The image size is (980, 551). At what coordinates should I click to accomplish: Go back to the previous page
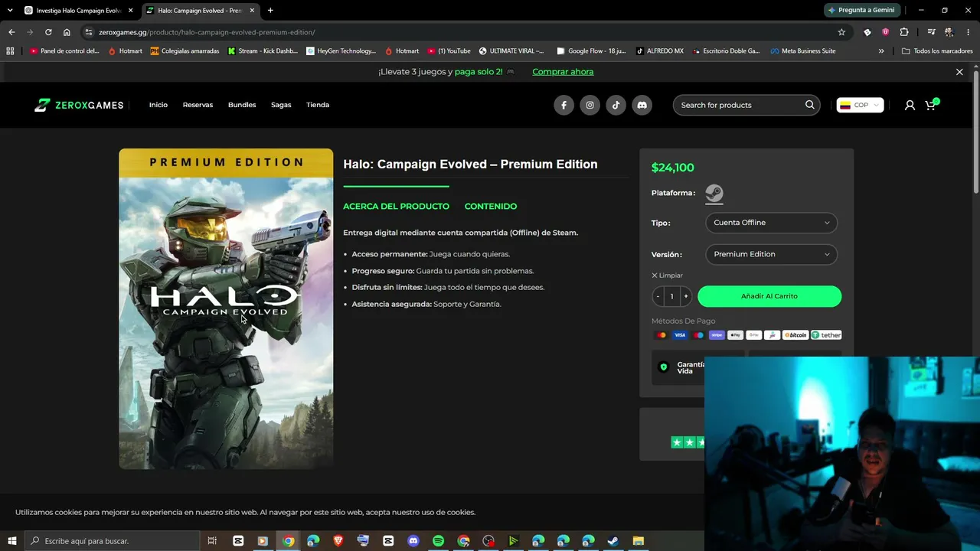tap(11, 32)
